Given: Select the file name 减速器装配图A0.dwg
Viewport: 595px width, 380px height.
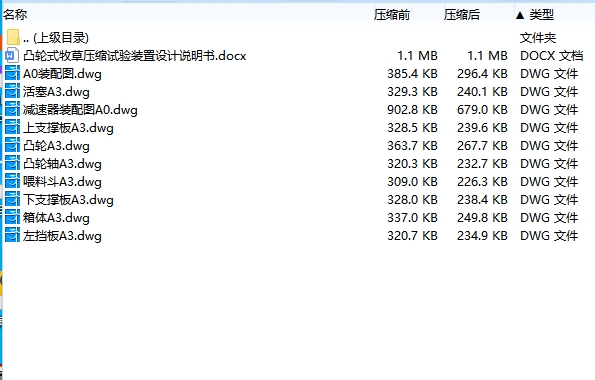Looking at the screenshot, I should click(x=80, y=110).
